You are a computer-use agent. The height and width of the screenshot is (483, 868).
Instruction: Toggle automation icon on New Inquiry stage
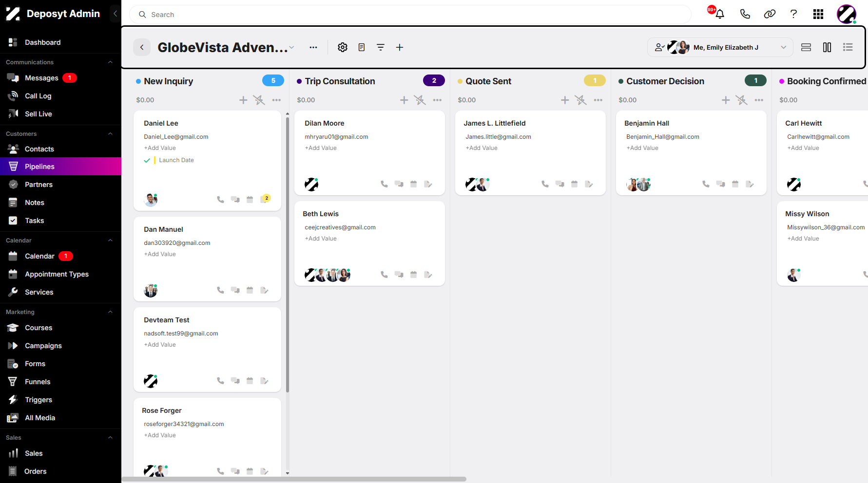point(259,100)
